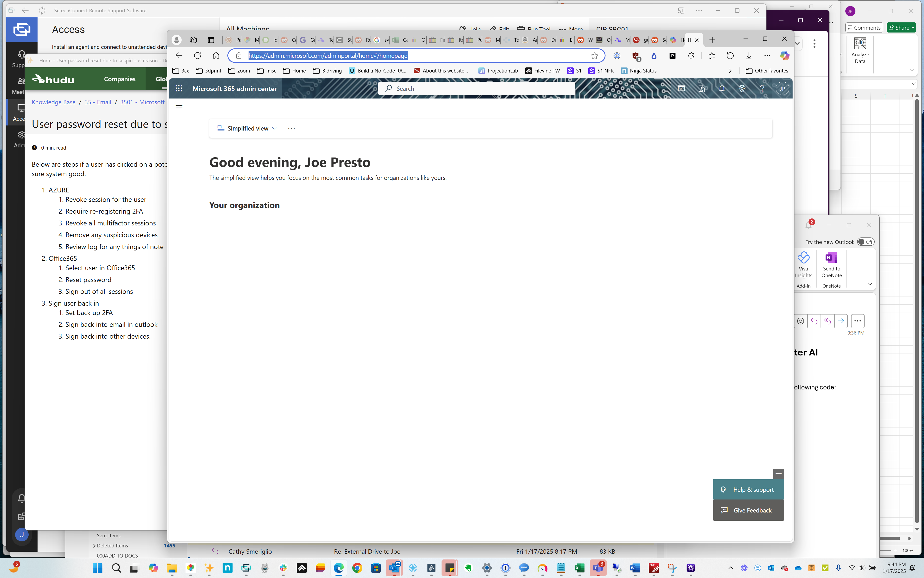Click the Windows Start button
This screenshot has height=578, width=924.
[x=98, y=568]
